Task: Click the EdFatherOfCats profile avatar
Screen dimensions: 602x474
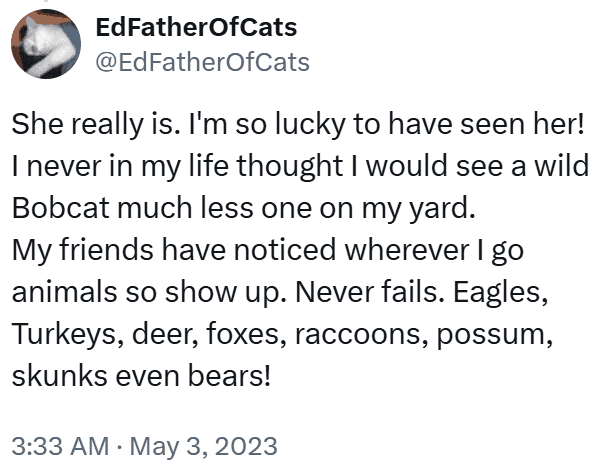Action: (45, 46)
